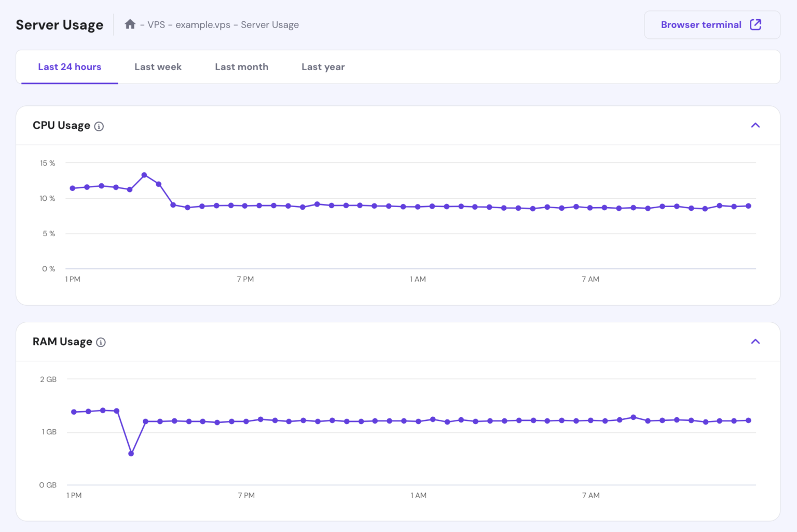
Task: Click the last data point on CPU chart
Action: point(748,206)
